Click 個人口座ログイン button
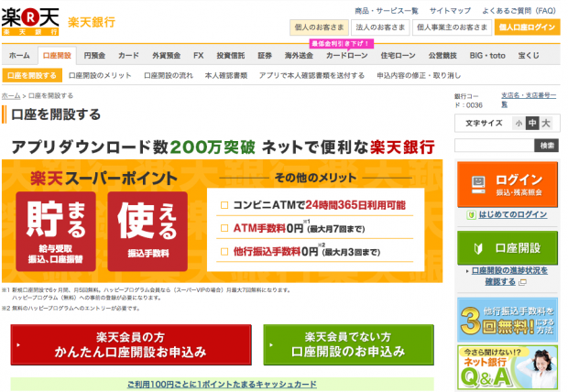This screenshot has width=568, height=392. click(x=527, y=27)
